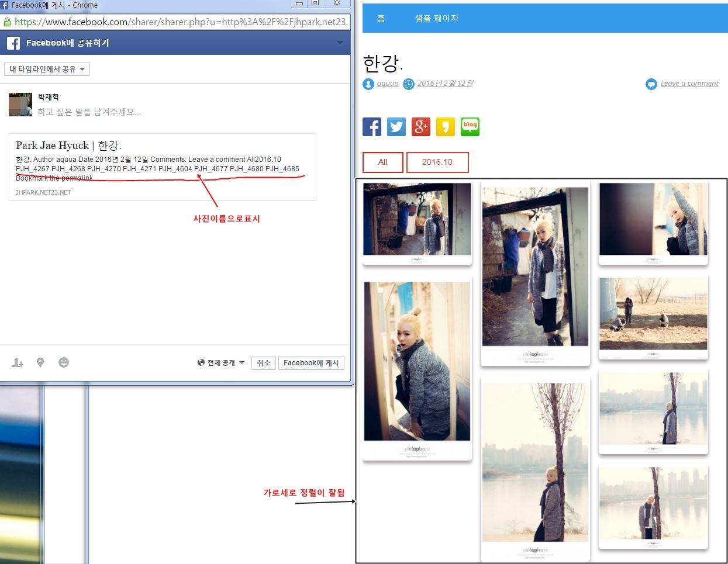The image size is (728, 564).
Task: Add location pin in Facebook share dialog
Action: tap(40, 363)
